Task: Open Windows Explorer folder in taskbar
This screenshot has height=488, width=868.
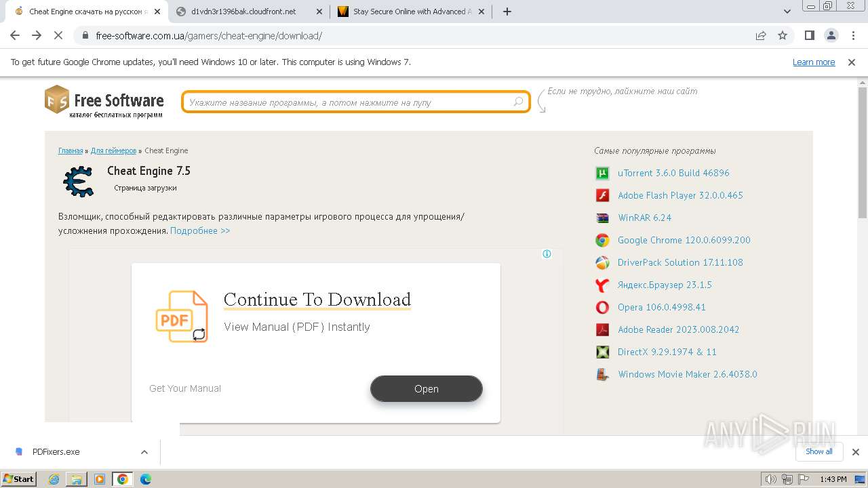Action: (x=77, y=479)
